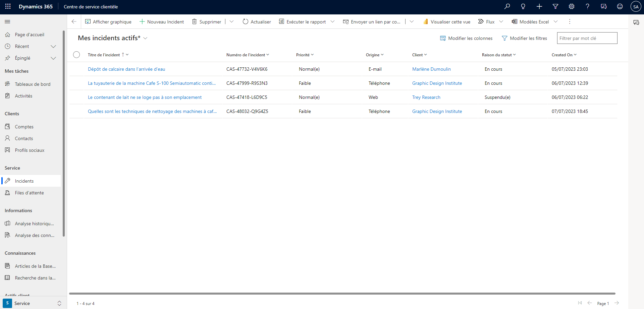The width and height of the screenshot is (644, 309).
Task: Expand the Supprimer dropdown arrow
Action: pos(231,21)
